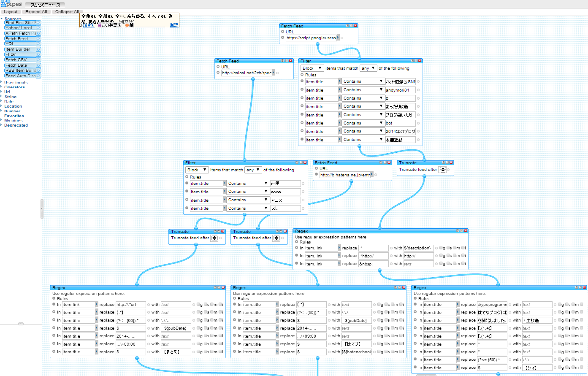Tick the i checkbox on the '&nbsp;' regex rule

tap(463, 264)
